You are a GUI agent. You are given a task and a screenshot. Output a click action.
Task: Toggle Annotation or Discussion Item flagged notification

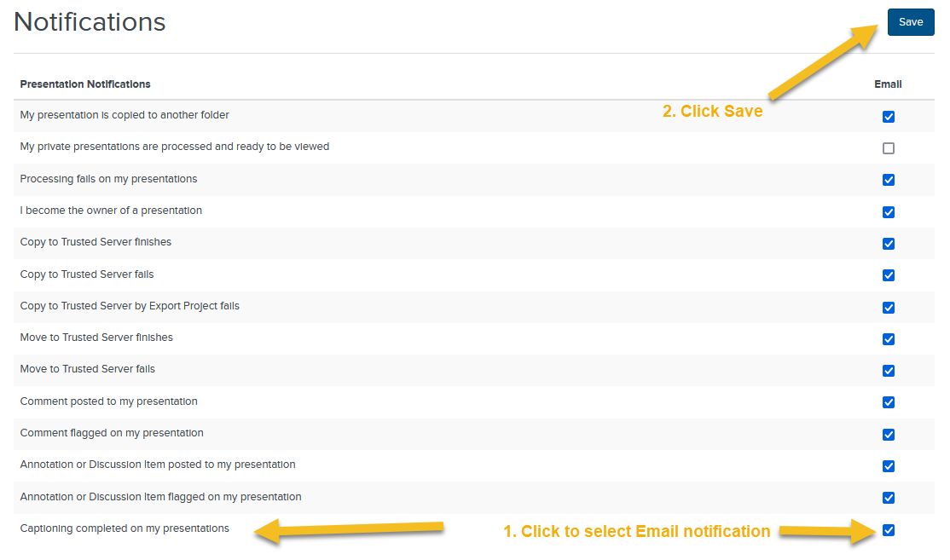point(889,498)
